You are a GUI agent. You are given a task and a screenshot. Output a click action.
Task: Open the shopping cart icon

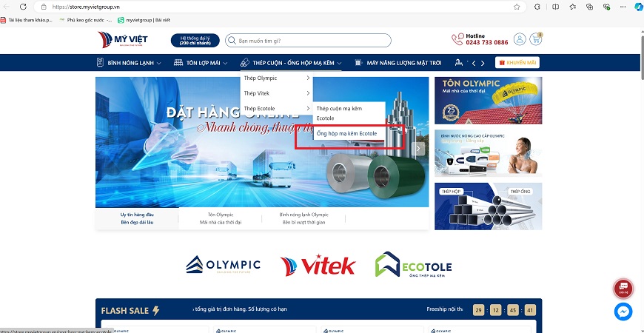coord(536,39)
